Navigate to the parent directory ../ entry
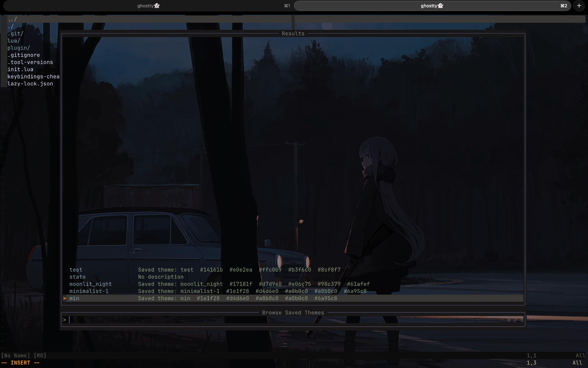Screen dimensions: 588x368 pyautogui.click(x=12, y=19)
